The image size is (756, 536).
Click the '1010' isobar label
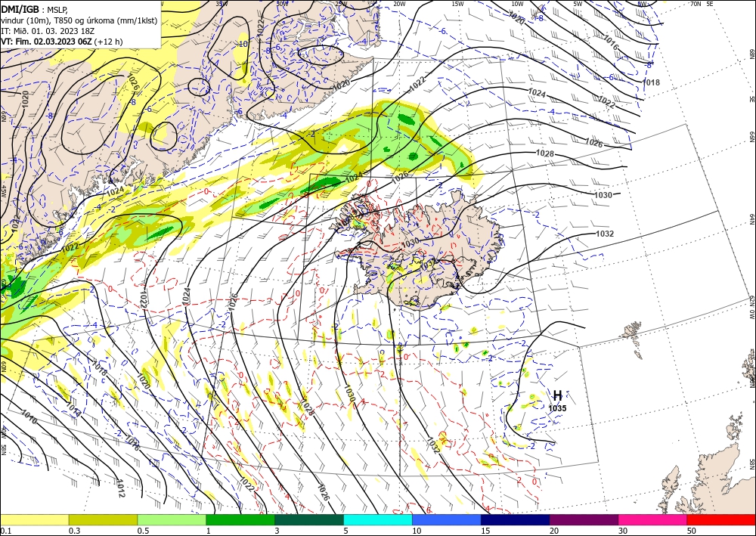[29, 417]
